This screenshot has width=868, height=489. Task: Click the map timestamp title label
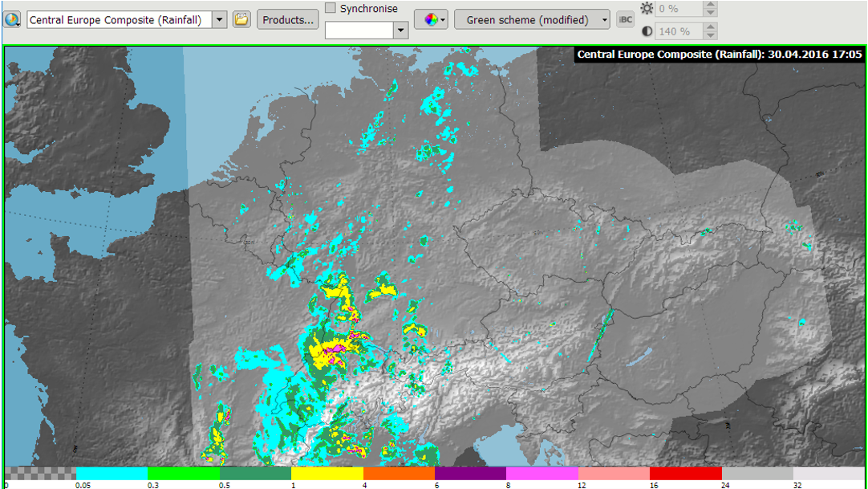[720, 55]
